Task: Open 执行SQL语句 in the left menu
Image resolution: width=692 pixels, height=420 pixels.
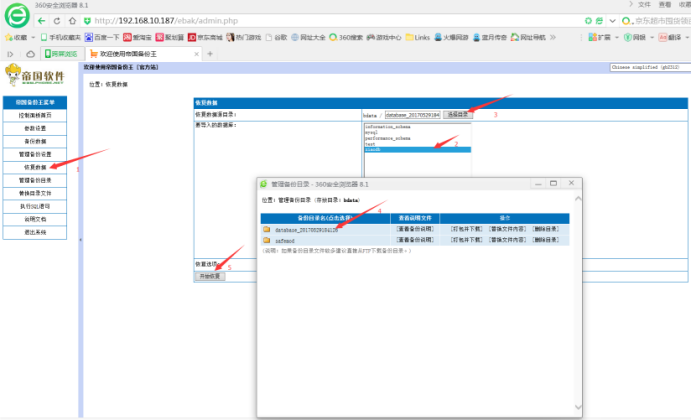Action: tap(35, 206)
